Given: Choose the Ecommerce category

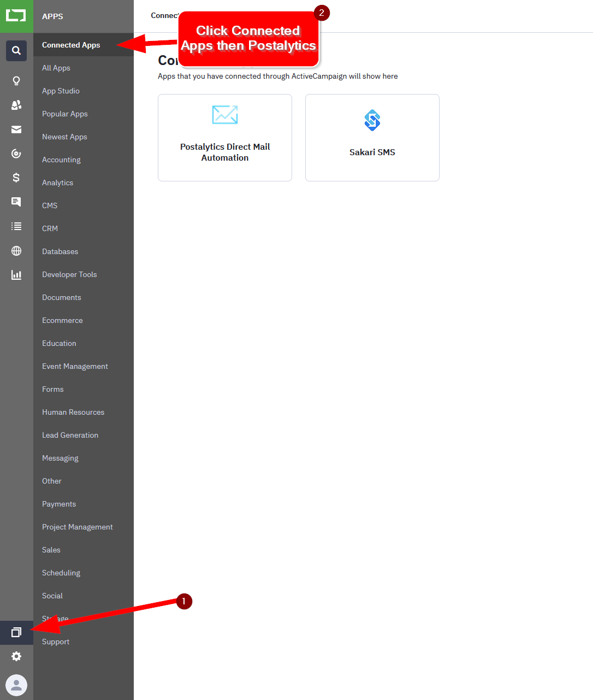Looking at the screenshot, I should 84,320.
